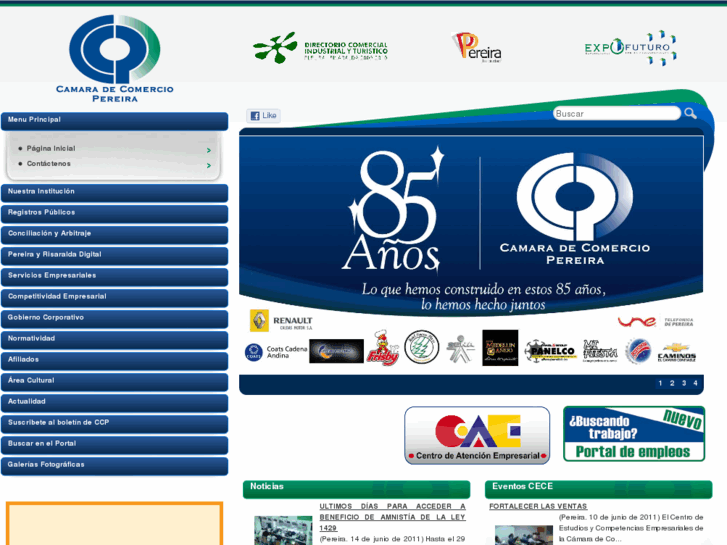Click the dark banner logo beside Coats
This screenshot has height=545, width=727.
336,351
